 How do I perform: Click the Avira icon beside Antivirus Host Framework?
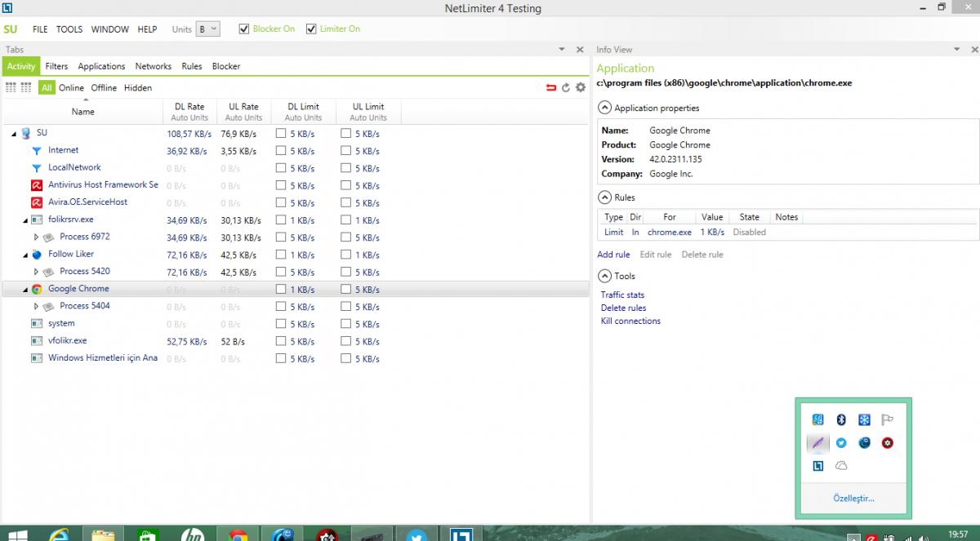(x=36, y=185)
